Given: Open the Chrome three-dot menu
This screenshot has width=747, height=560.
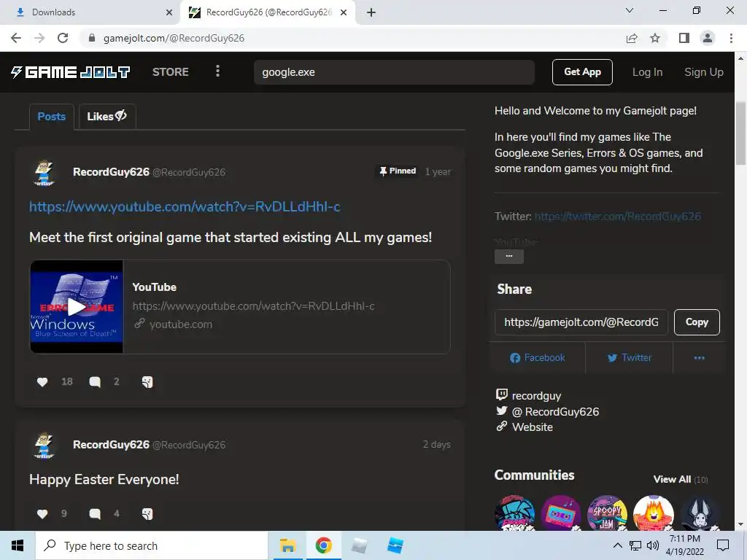Looking at the screenshot, I should click(x=731, y=38).
